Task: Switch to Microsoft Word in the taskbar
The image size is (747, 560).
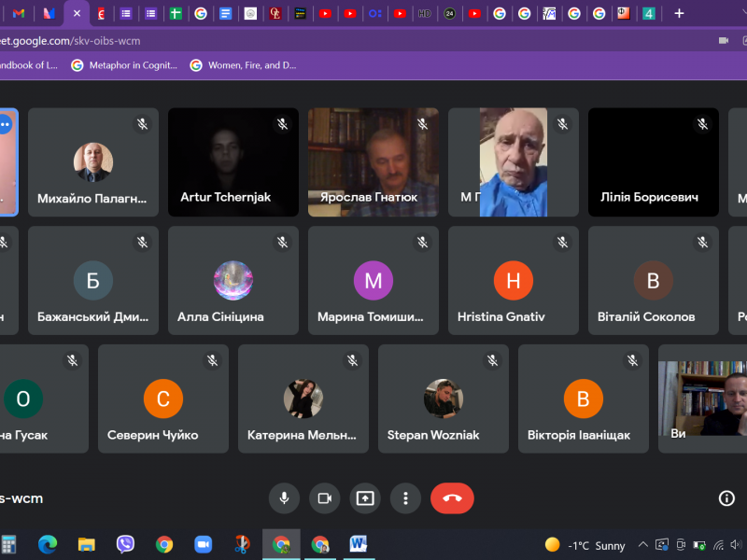Action: [359, 544]
